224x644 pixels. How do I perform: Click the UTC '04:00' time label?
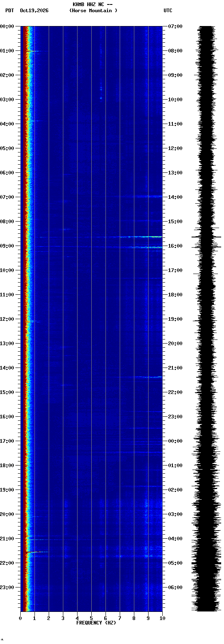175,539
